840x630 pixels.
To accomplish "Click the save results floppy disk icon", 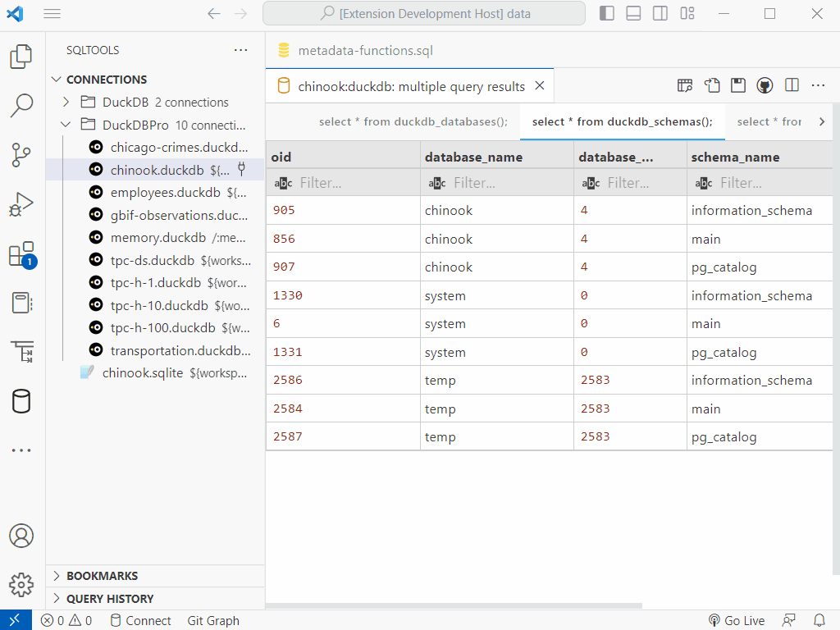I will pos(738,86).
